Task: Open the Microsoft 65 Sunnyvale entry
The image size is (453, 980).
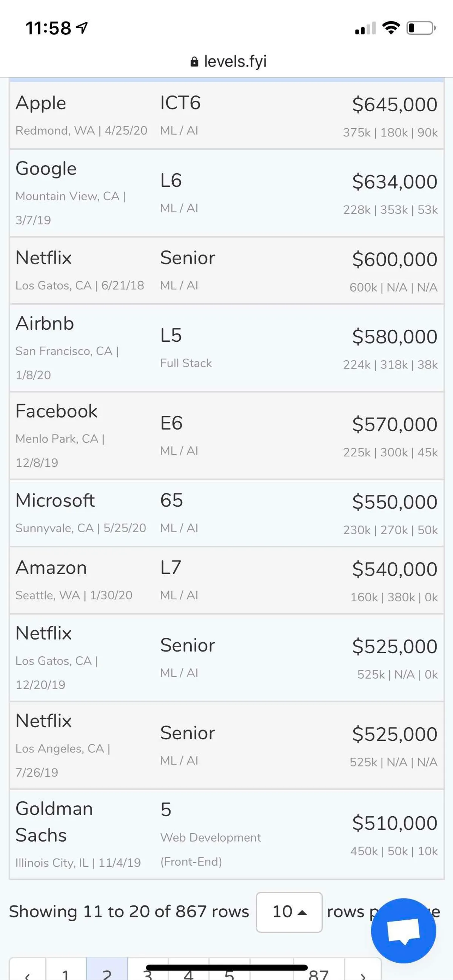Action: pos(226,513)
